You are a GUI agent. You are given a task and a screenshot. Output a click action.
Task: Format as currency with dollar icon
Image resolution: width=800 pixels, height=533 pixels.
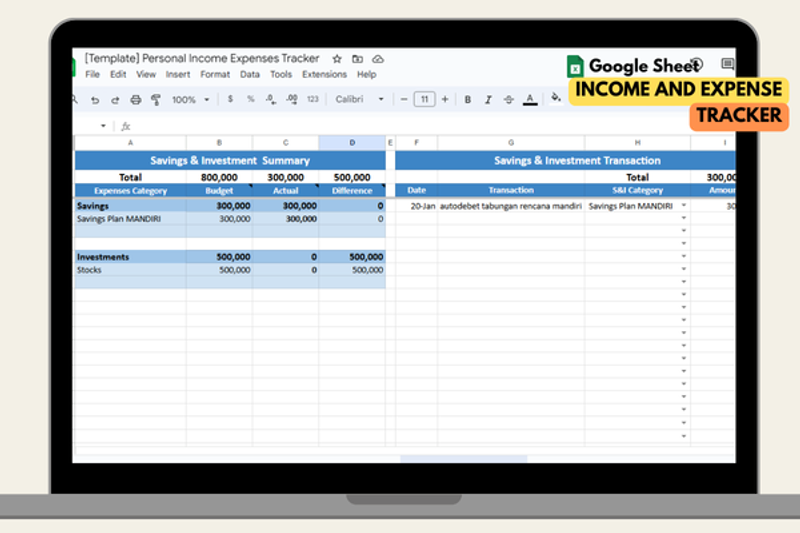pyautogui.click(x=230, y=99)
